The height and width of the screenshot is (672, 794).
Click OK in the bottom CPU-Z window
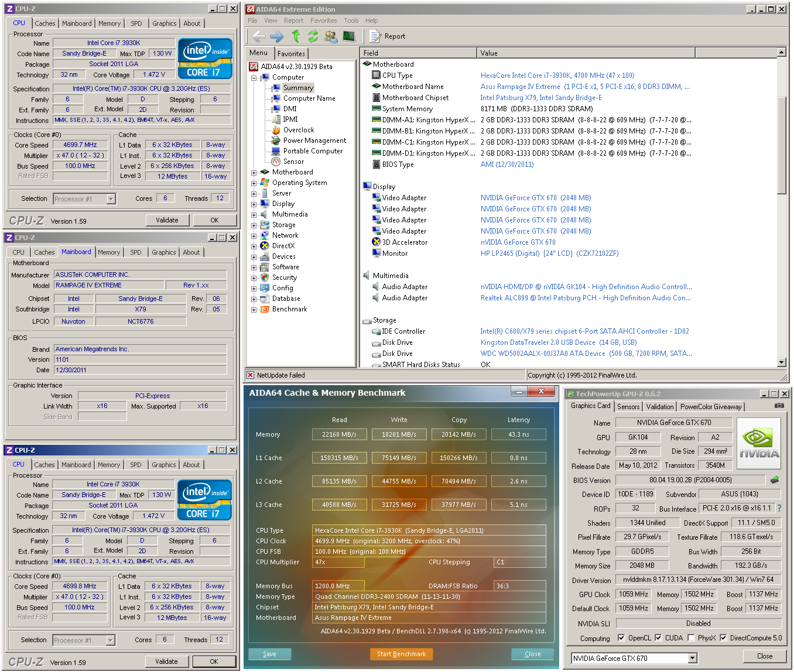point(214,661)
